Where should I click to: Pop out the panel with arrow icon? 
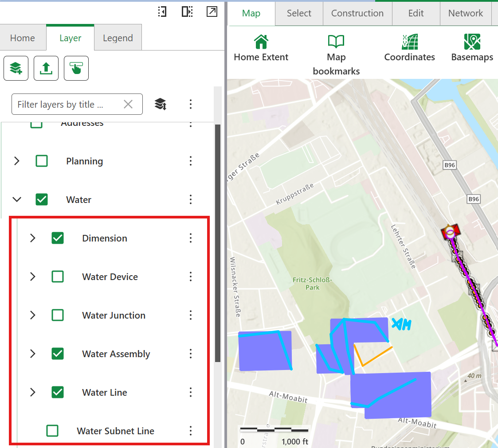click(212, 12)
